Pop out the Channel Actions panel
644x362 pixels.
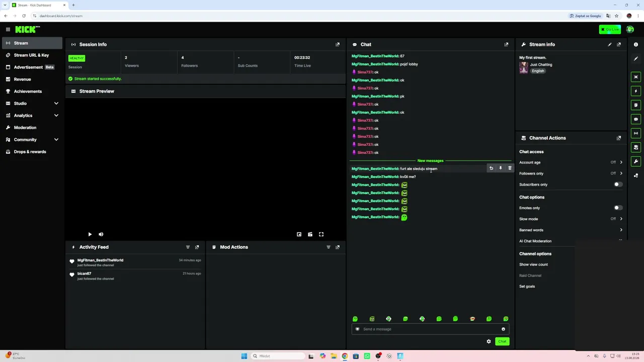coord(619,138)
